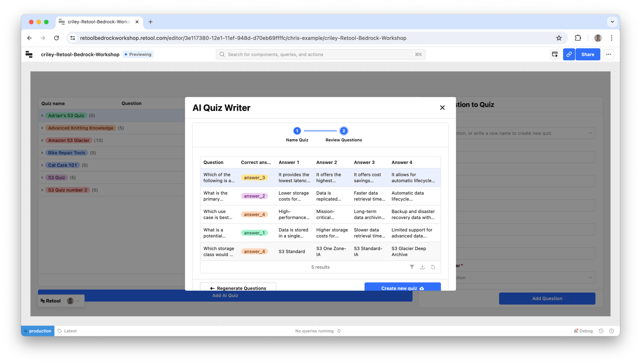Open the Chrome profile avatar
Screen dimensions: 641x364
598,38
